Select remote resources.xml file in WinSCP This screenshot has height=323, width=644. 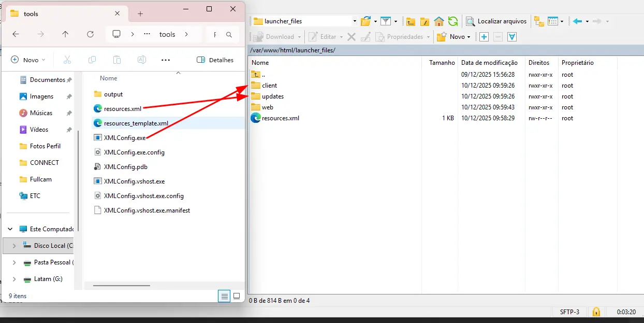click(280, 118)
